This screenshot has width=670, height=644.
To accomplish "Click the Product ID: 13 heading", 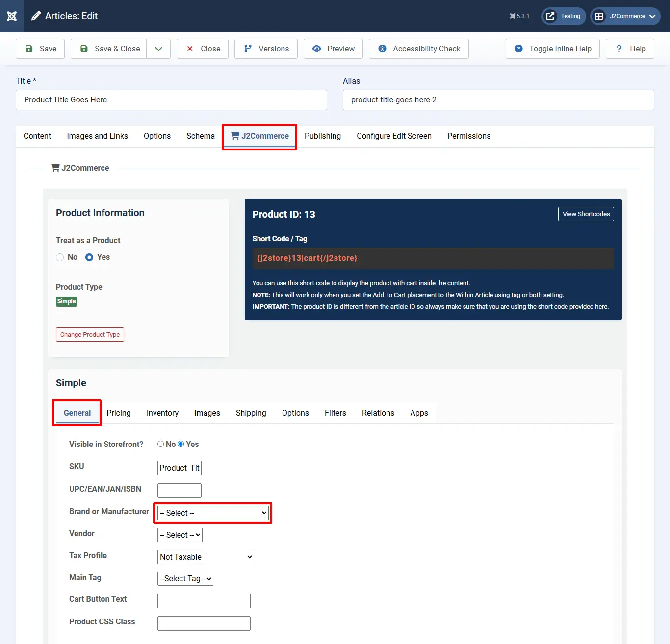I will [x=284, y=214].
